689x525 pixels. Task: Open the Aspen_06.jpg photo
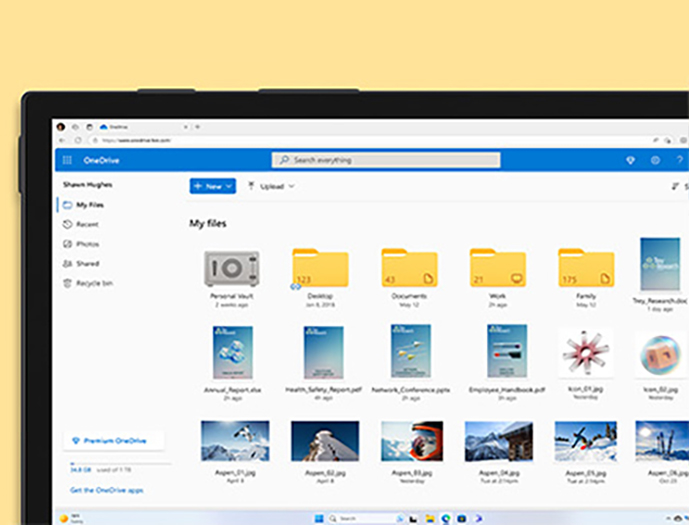662,442
